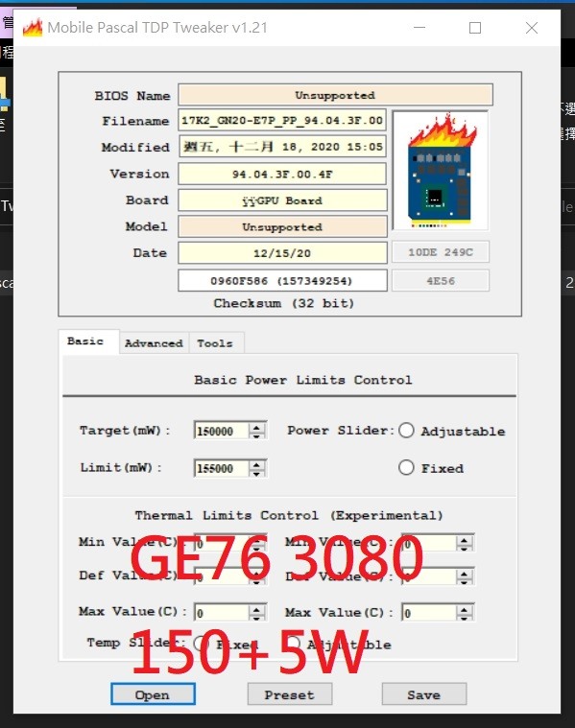
Task: Use right Def Value (C) spinner arrows
Action: 465,577
